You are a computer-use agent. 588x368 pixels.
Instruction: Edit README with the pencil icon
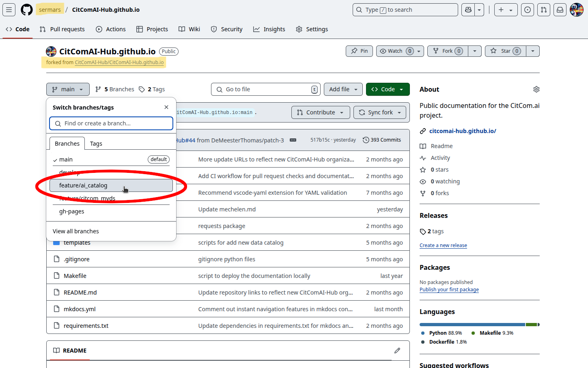pyautogui.click(x=397, y=351)
